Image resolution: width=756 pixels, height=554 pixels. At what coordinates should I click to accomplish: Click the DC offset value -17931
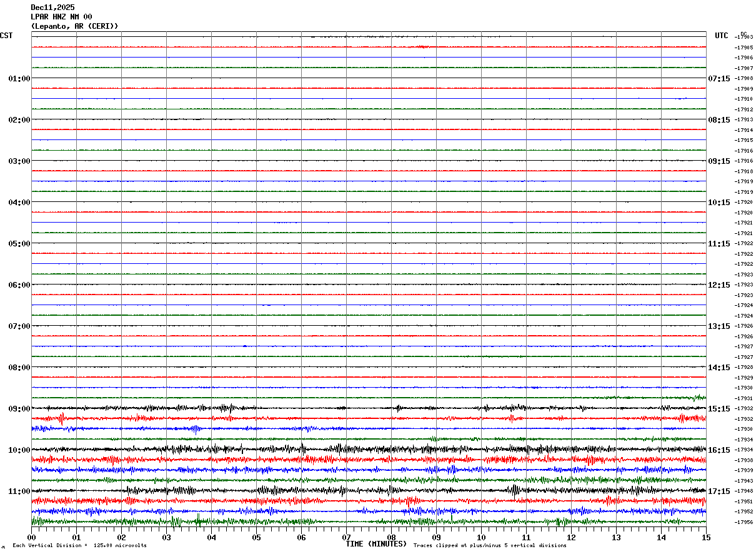(x=744, y=398)
